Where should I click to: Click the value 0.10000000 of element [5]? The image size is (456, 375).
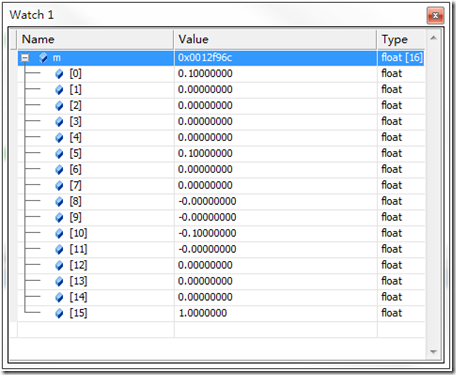click(x=205, y=154)
